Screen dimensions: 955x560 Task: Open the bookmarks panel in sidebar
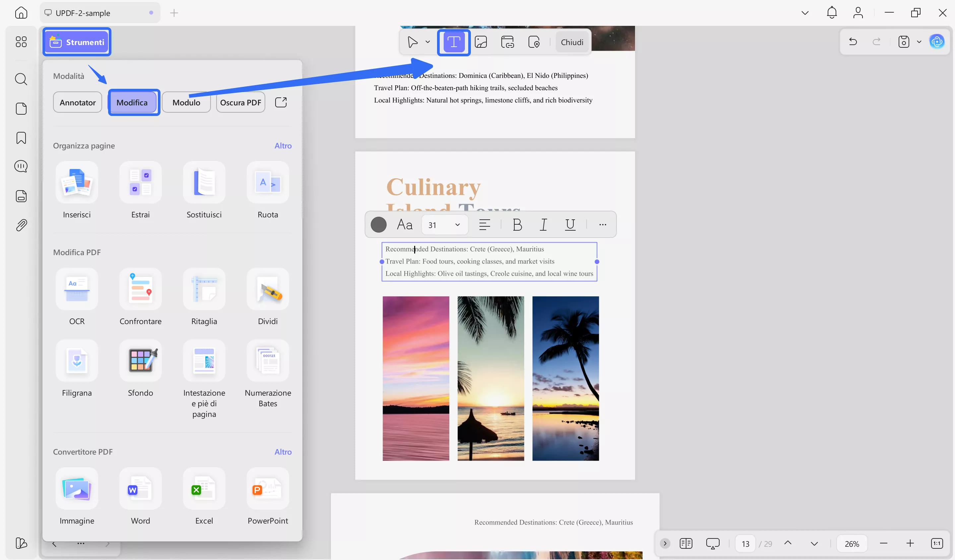(21, 138)
